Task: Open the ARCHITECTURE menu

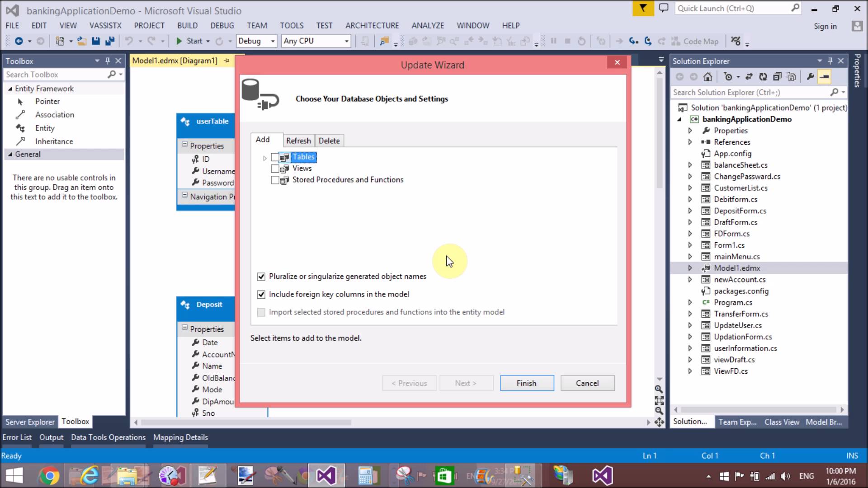Action: pyautogui.click(x=372, y=26)
